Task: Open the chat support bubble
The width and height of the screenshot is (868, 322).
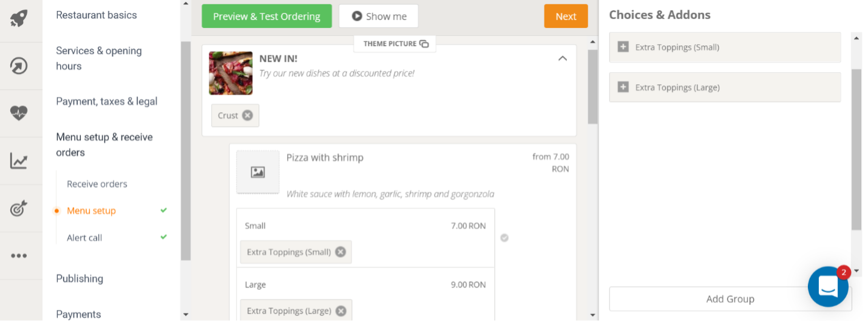Action: [828, 286]
